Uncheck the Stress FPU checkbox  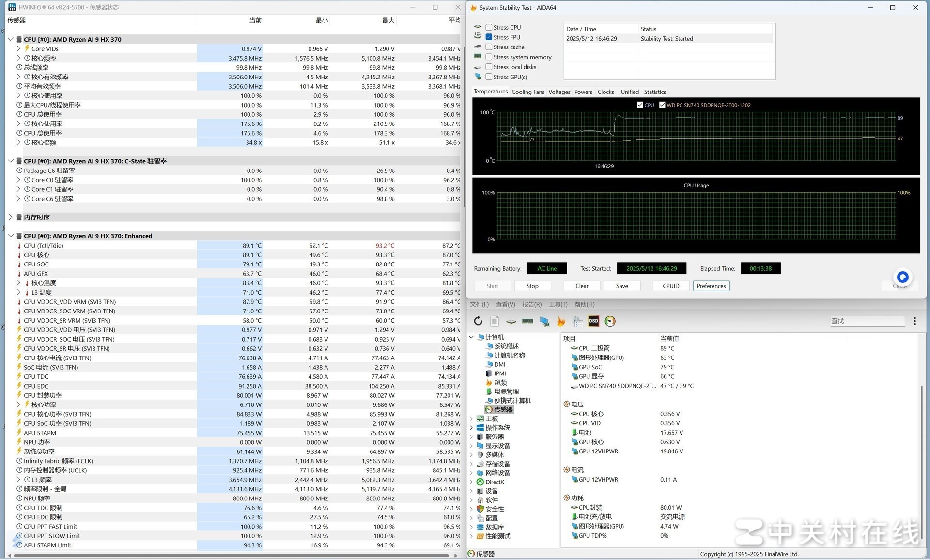click(x=489, y=37)
